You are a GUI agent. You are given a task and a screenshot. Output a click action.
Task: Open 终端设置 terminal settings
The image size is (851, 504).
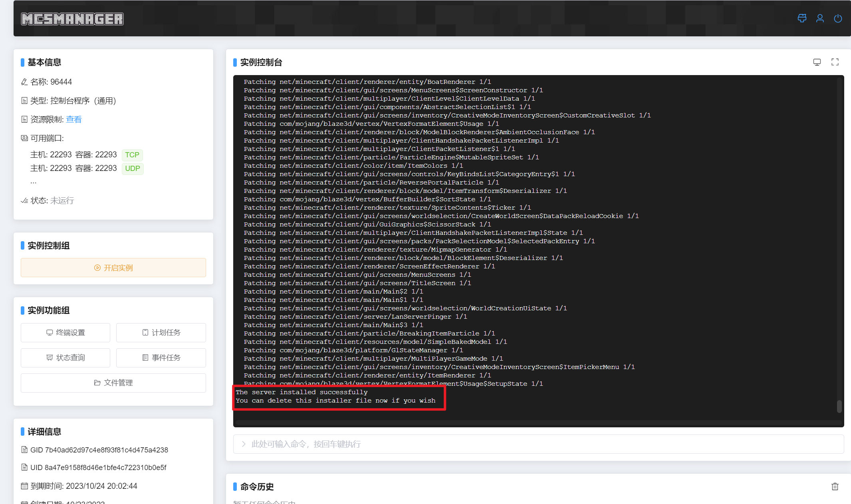pos(65,333)
